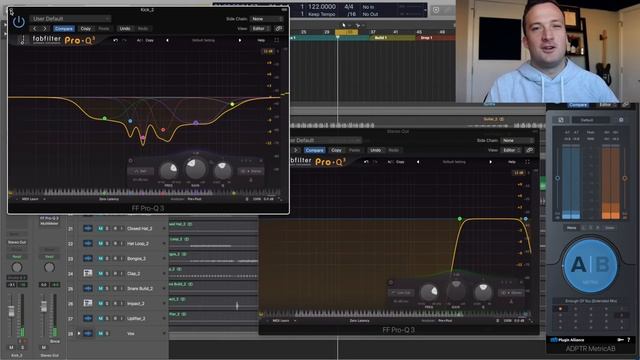Image resolution: width=640 pixels, height=360 pixels.
Task: Click A/B Copy button in Kick_2 Pro-Q 3
Action: pos(145,40)
